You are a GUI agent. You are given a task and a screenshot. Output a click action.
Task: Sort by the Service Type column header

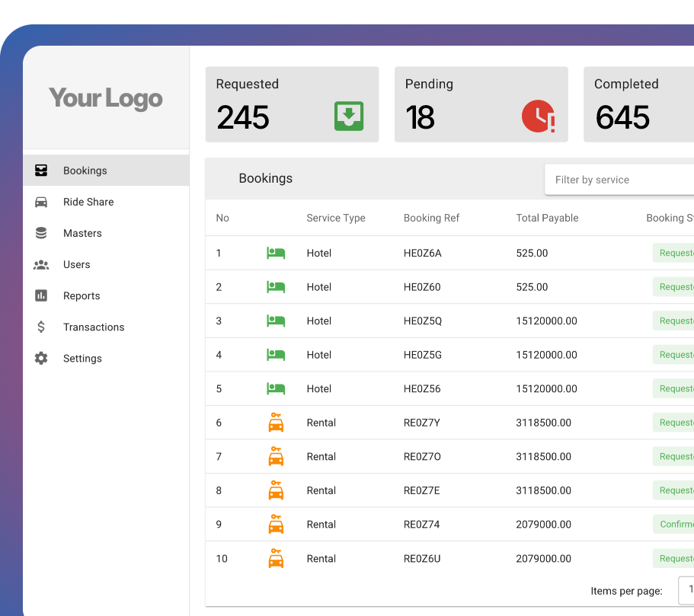336,218
